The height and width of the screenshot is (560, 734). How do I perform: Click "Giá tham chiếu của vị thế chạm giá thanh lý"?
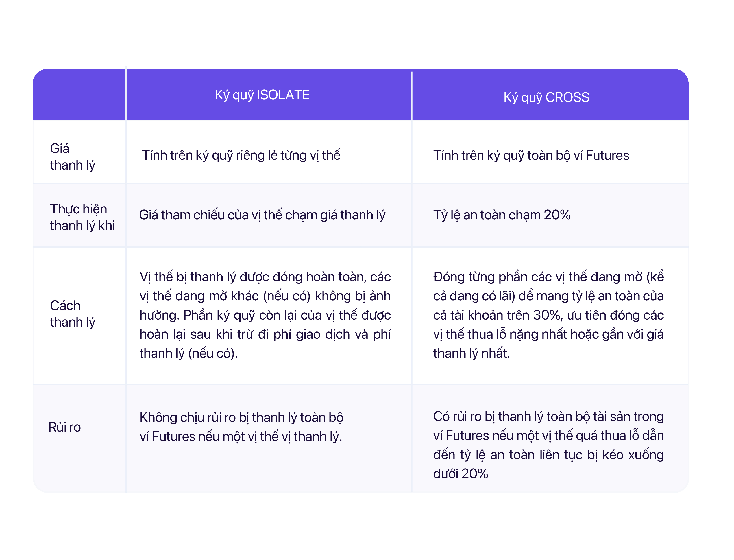click(262, 215)
